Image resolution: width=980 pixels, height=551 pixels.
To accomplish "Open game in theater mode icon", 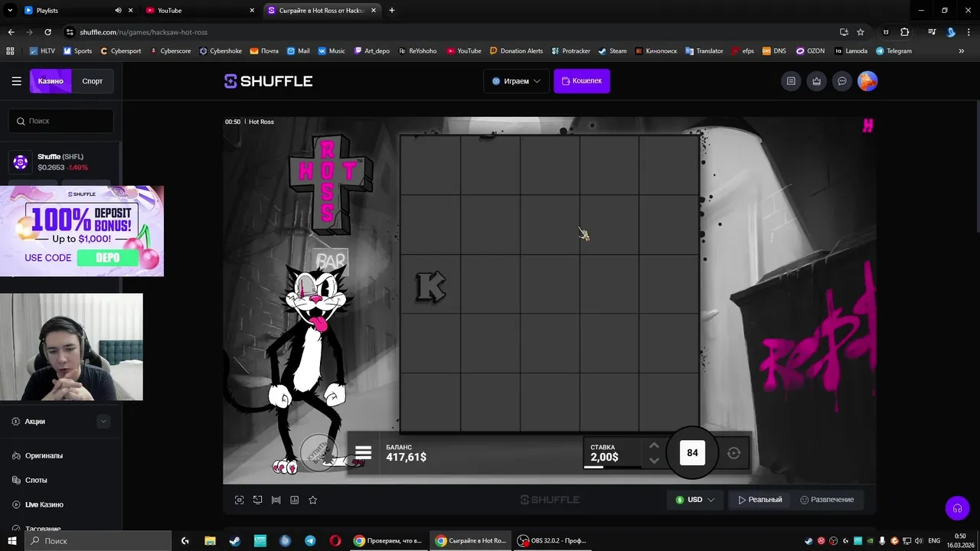I will pyautogui.click(x=257, y=500).
